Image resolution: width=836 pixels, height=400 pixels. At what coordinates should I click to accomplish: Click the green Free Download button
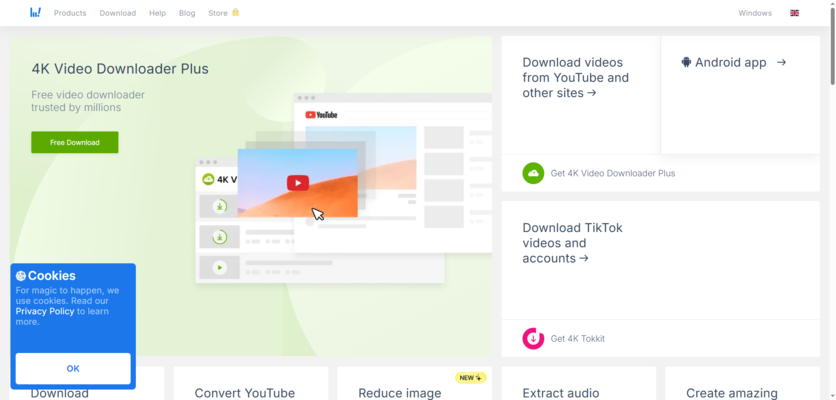point(75,142)
